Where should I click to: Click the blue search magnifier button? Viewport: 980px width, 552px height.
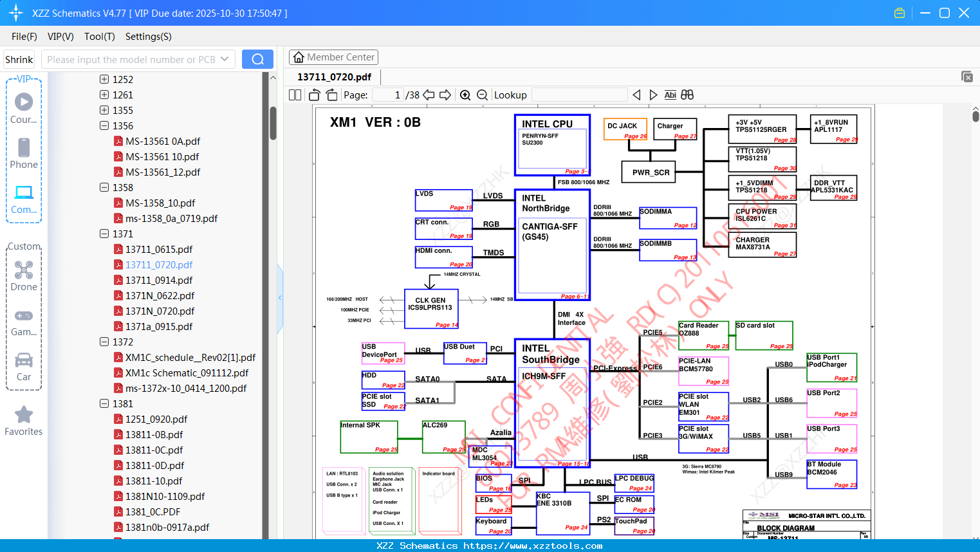point(257,59)
